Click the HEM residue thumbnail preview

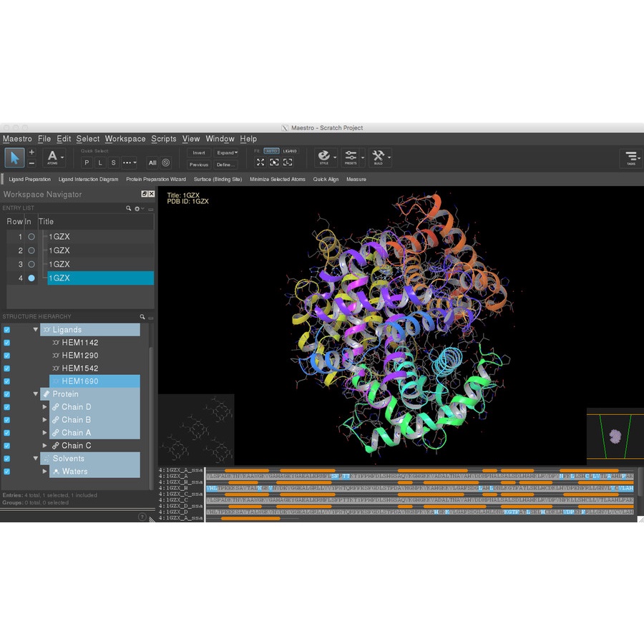195,429
